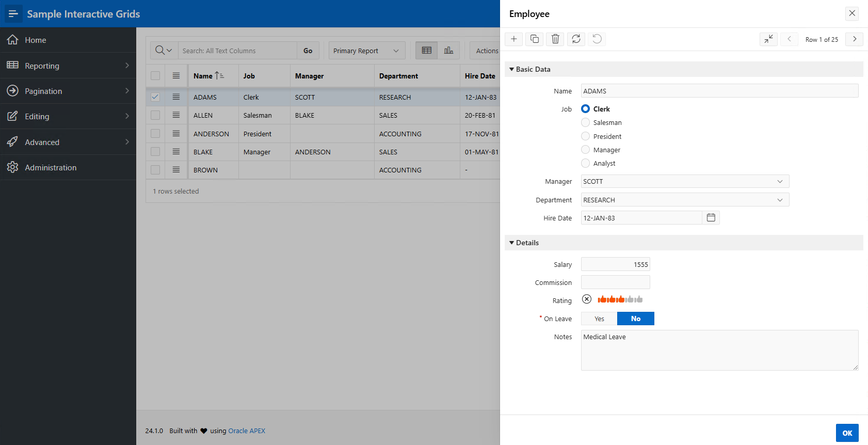Click the Job column header
Screen dimensions: 868x445
click(264, 76)
